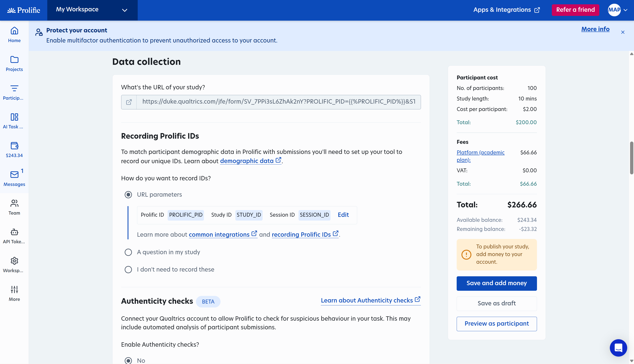Open the demographic data link
Image resolution: width=634 pixels, height=364 pixels.
[248, 161]
